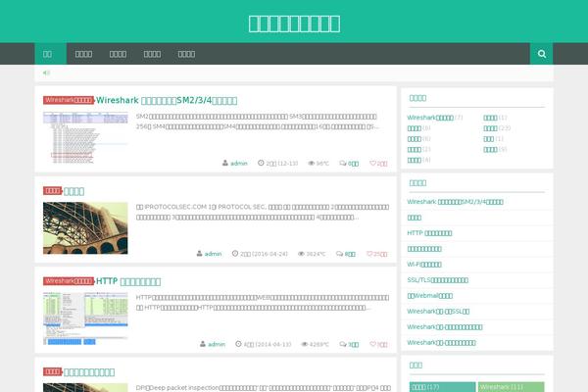Click red Wireshark category badge on SM2/3/4 post
Viewport: 588px width, 392px height.
click(x=69, y=100)
